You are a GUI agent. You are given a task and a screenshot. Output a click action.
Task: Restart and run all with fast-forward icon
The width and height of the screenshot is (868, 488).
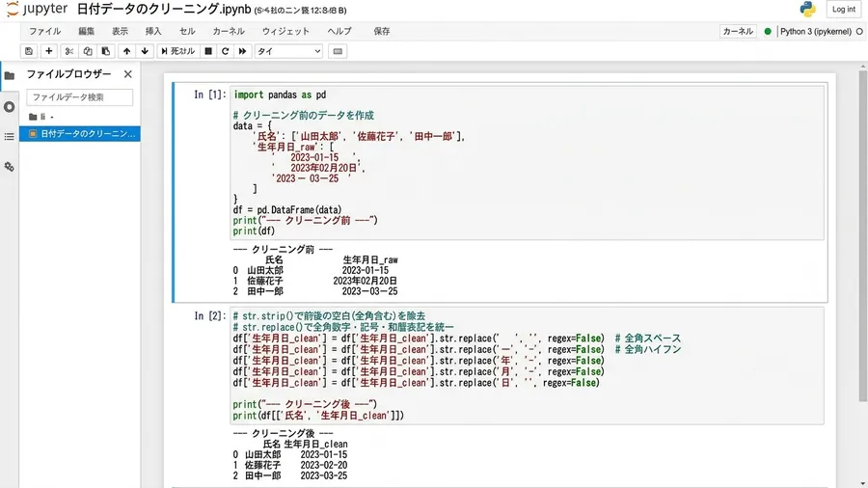(x=242, y=51)
